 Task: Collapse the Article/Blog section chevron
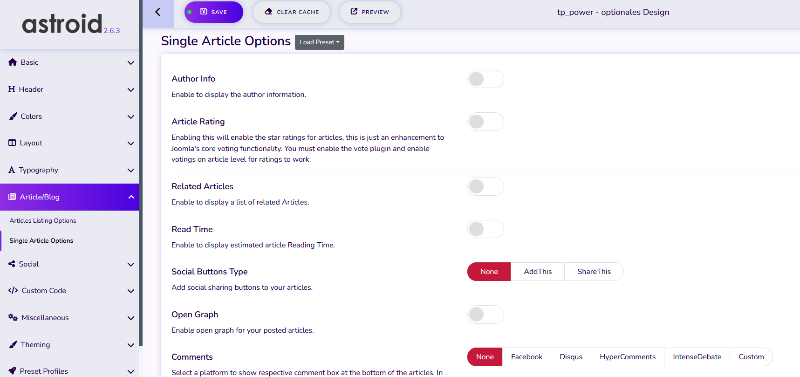pos(131,197)
